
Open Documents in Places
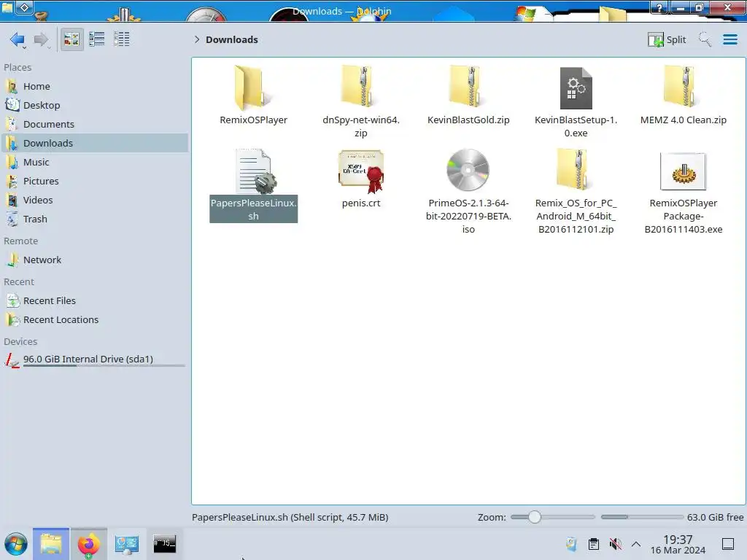point(94,124)
